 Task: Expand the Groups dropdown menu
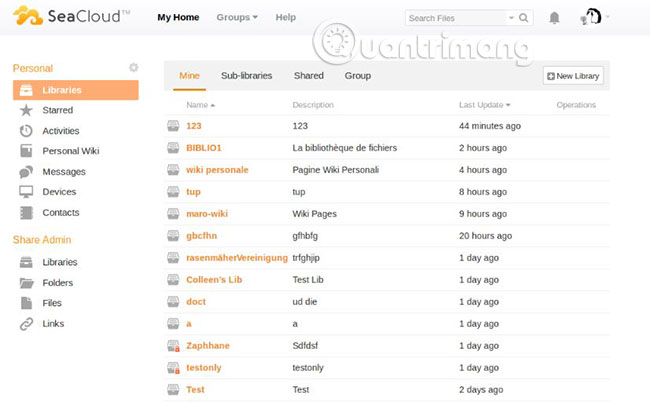(x=237, y=17)
